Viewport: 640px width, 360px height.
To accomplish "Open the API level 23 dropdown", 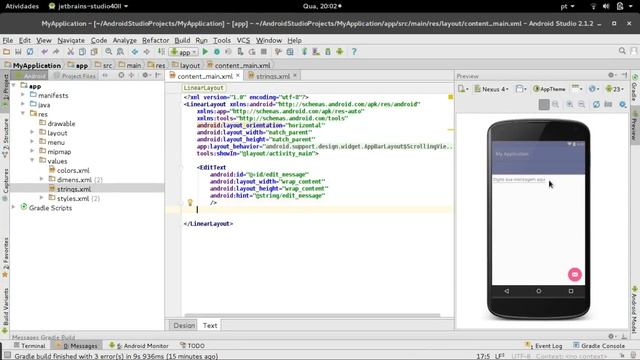I will pyautogui.click(x=615, y=89).
